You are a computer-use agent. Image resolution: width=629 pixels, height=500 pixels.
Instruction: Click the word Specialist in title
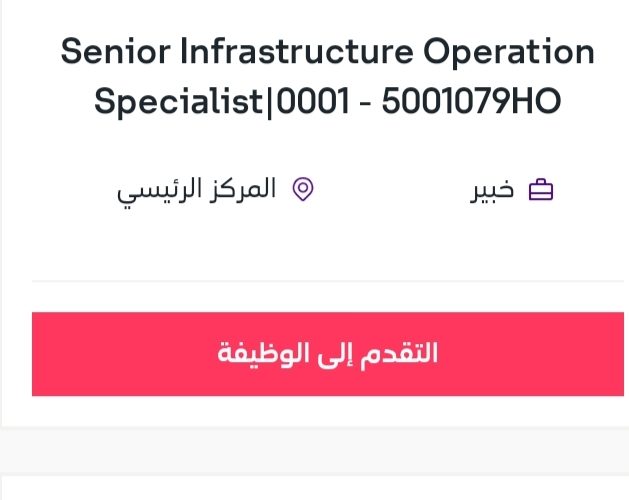coord(179,102)
